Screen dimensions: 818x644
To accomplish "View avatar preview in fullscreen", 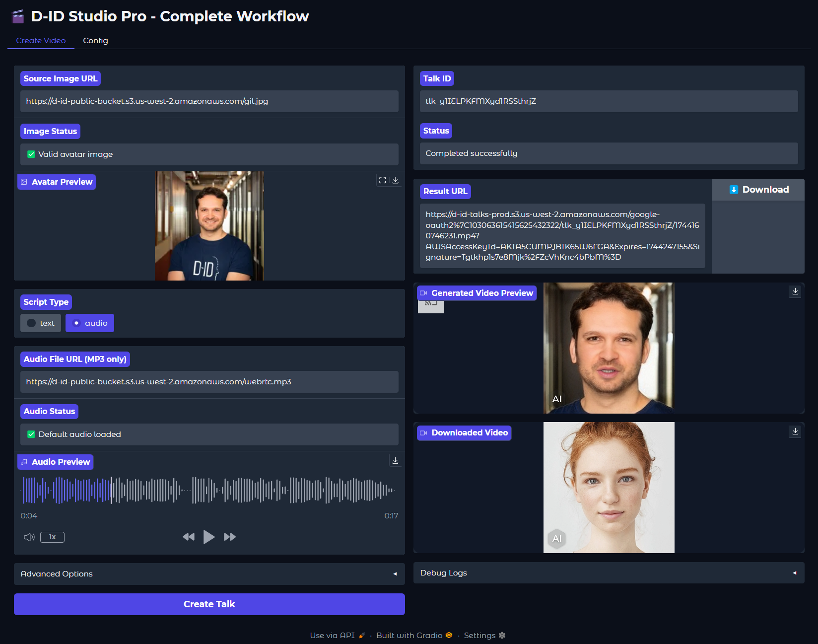I will 382,180.
